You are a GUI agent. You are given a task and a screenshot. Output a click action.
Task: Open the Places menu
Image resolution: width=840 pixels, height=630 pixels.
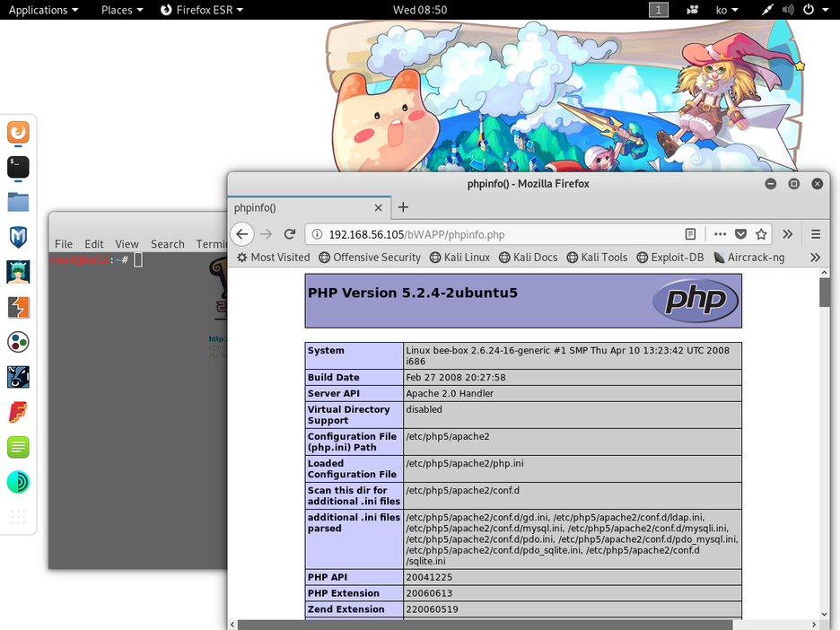tap(122, 10)
